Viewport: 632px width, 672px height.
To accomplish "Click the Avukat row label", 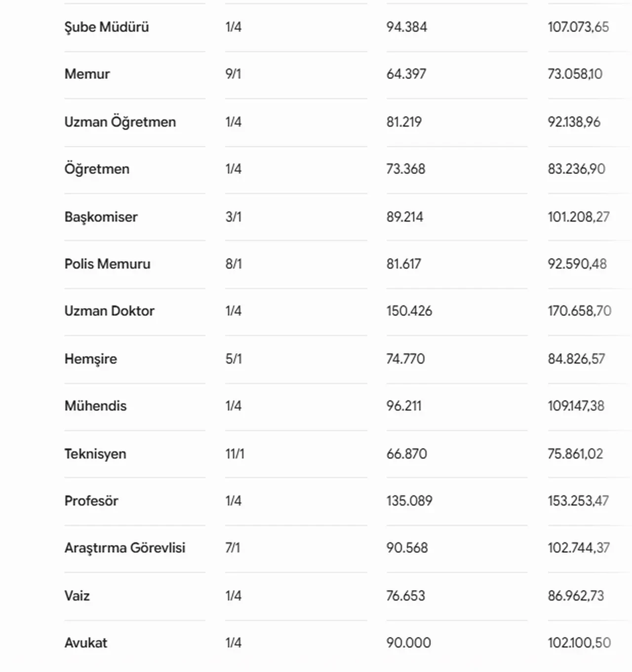I will tap(86, 643).
